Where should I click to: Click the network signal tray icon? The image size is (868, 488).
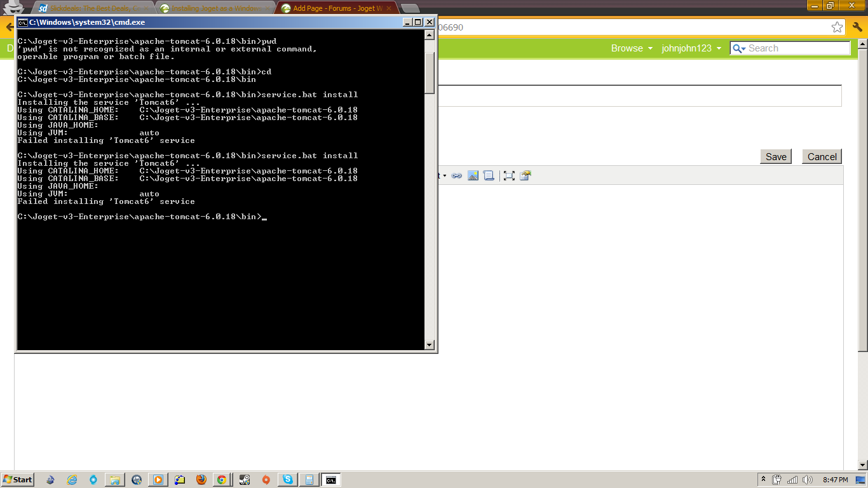point(792,480)
